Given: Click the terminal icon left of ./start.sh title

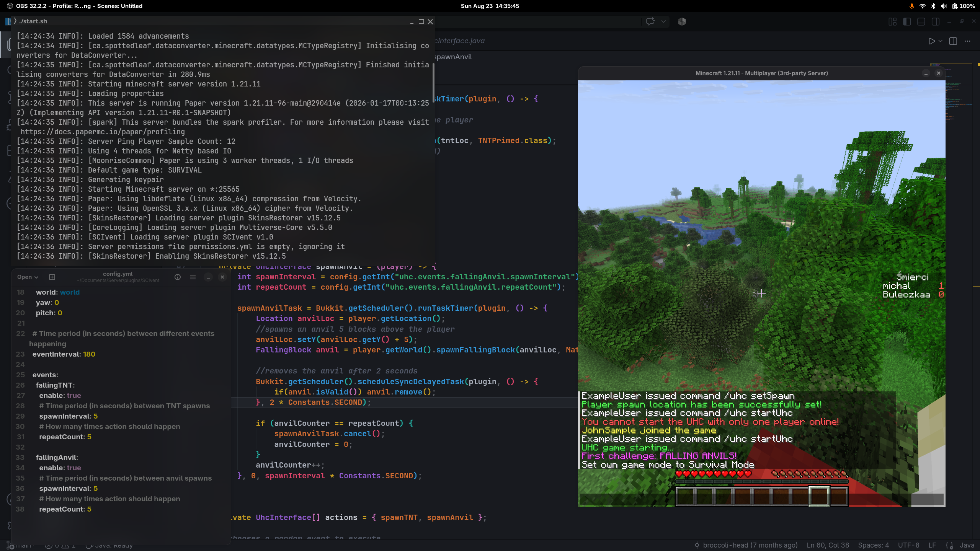Looking at the screenshot, I should [15, 21].
